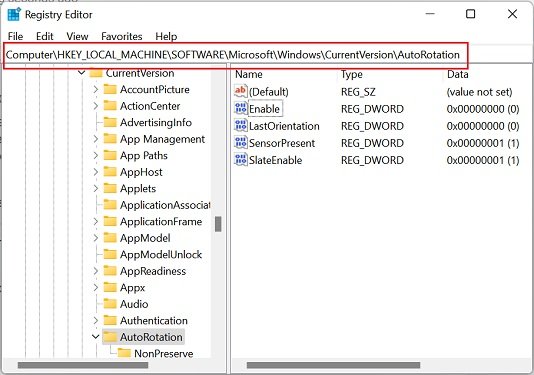
Task: Select the AutoRotation folder icon
Action: click(x=110, y=337)
